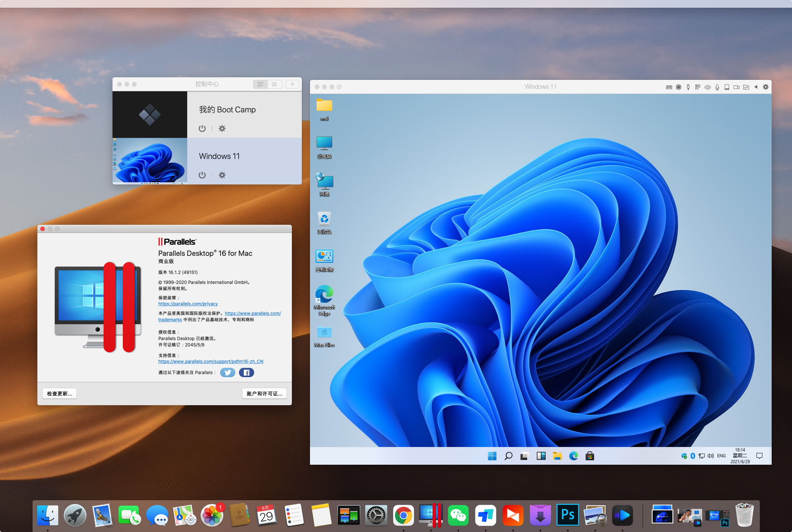The image size is (792, 532).
Task: Click keyboard icon in Windows 11 VM toolbar
Action: pos(669,87)
